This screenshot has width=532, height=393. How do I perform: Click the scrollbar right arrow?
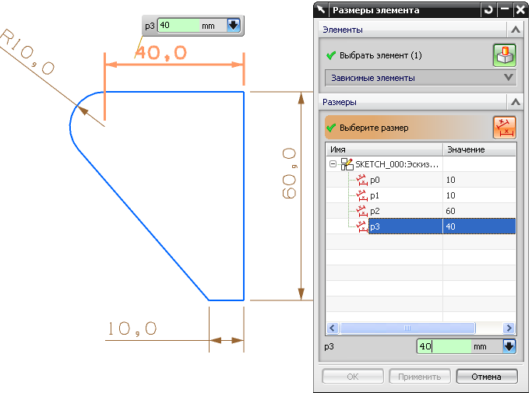point(509,328)
